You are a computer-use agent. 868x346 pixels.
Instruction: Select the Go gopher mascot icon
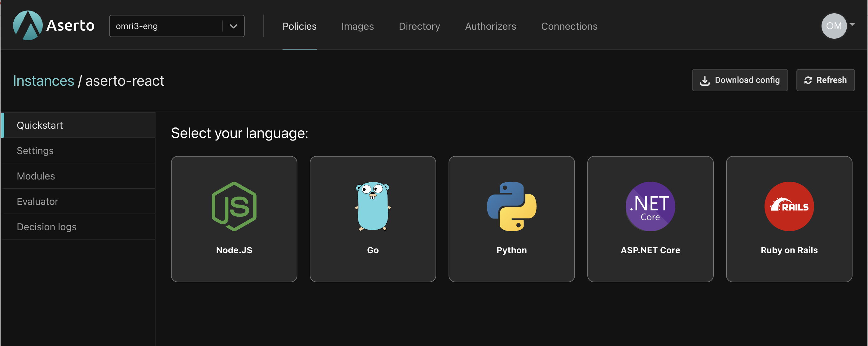373,206
